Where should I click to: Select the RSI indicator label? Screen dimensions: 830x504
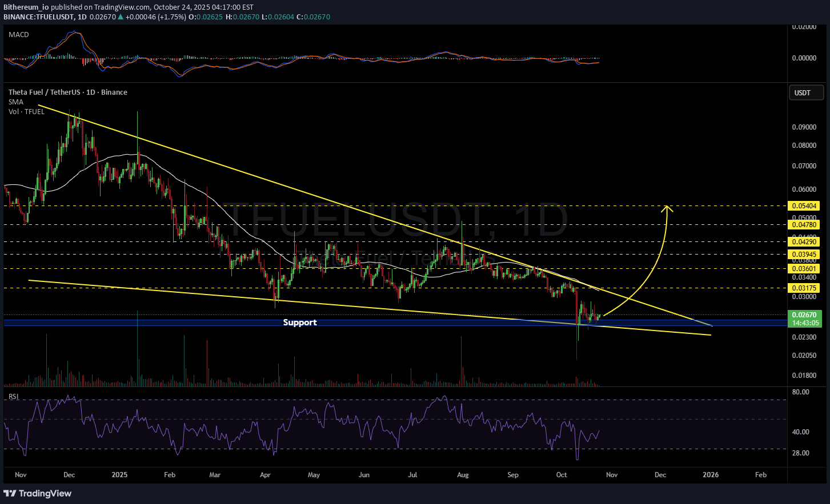tap(14, 397)
